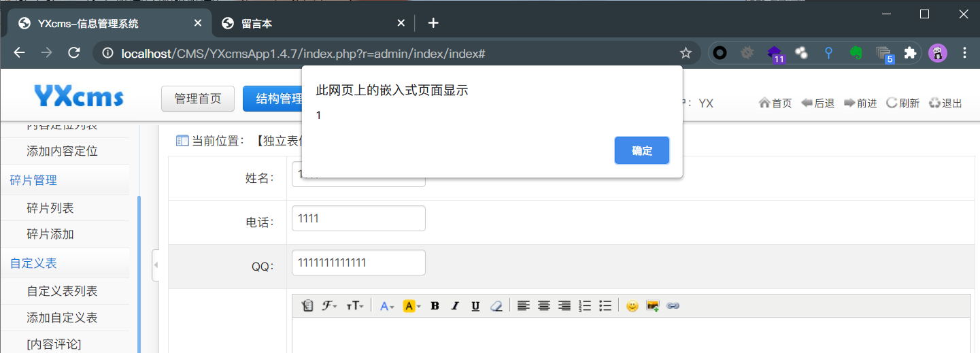Click the gray bug extension icon
Viewport: 980px width, 353px height.
(747, 53)
